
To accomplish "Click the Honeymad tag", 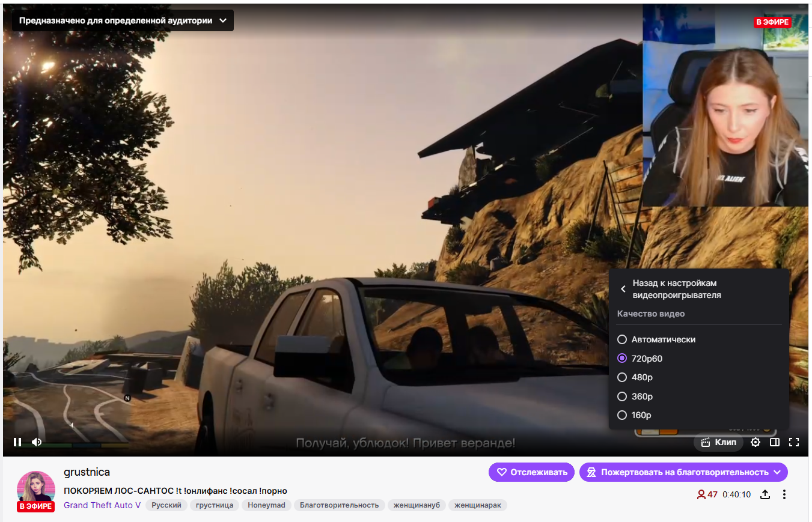I will 266,505.
